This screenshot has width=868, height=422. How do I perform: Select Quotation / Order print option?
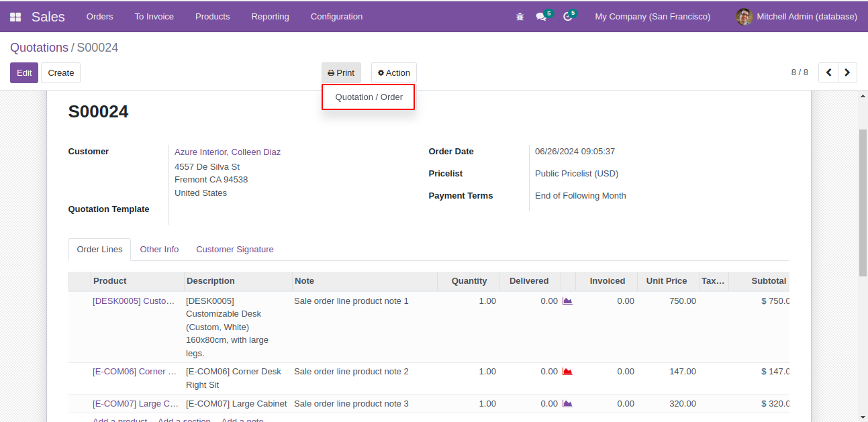coord(369,97)
